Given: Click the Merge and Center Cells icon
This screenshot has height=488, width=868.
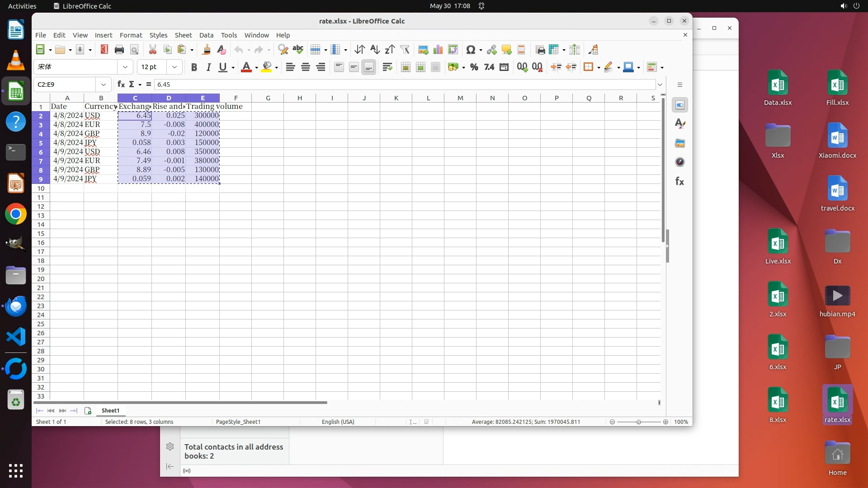Looking at the screenshot, I should (x=406, y=67).
